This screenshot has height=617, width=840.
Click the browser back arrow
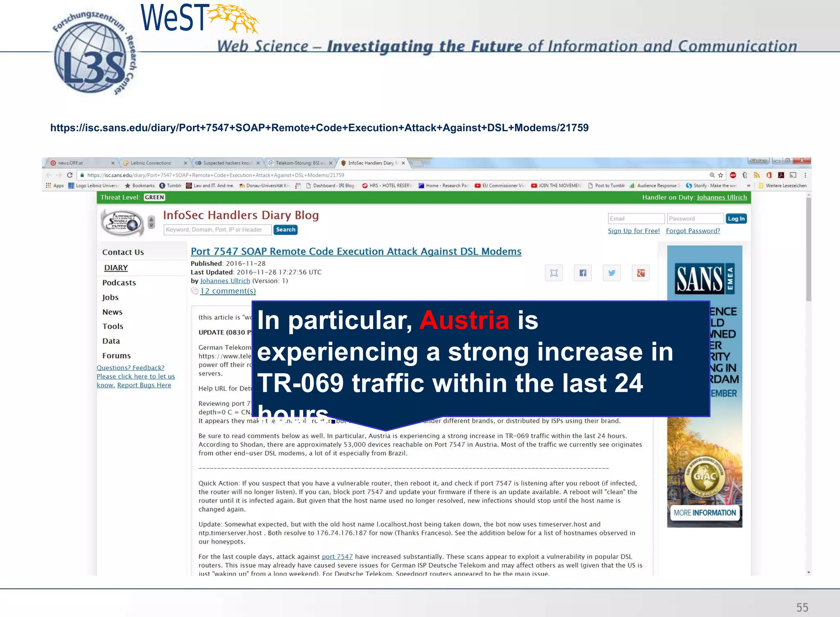(49, 175)
